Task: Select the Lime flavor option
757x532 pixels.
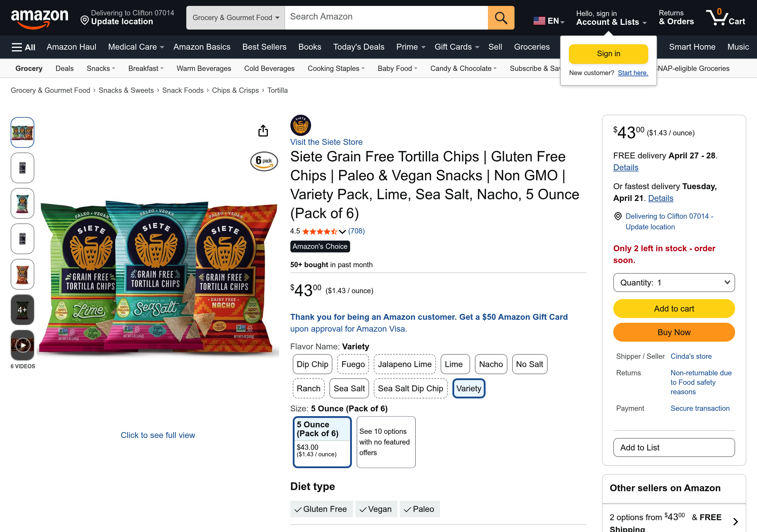Action: pyautogui.click(x=455, y=364)
